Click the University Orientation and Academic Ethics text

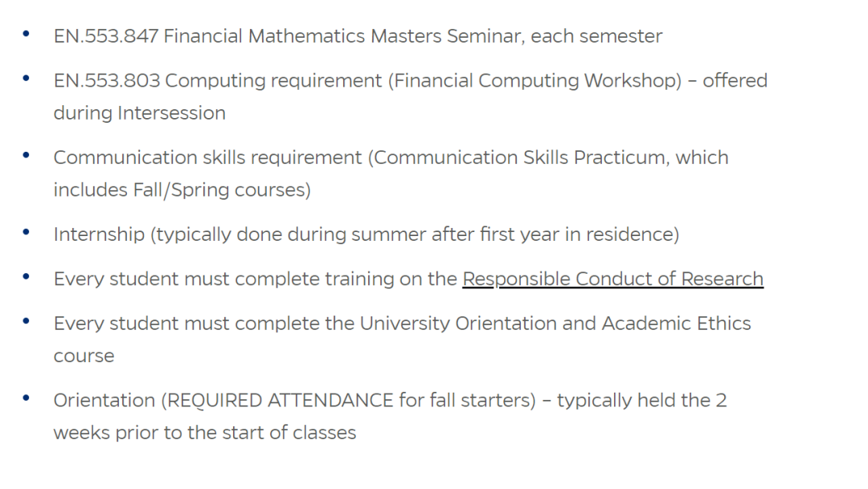click(555, 324)
